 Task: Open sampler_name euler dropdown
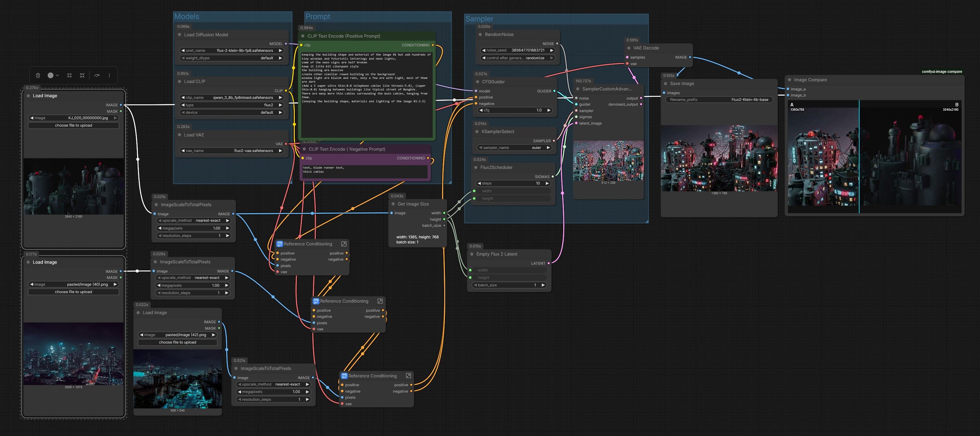point(515,148)
